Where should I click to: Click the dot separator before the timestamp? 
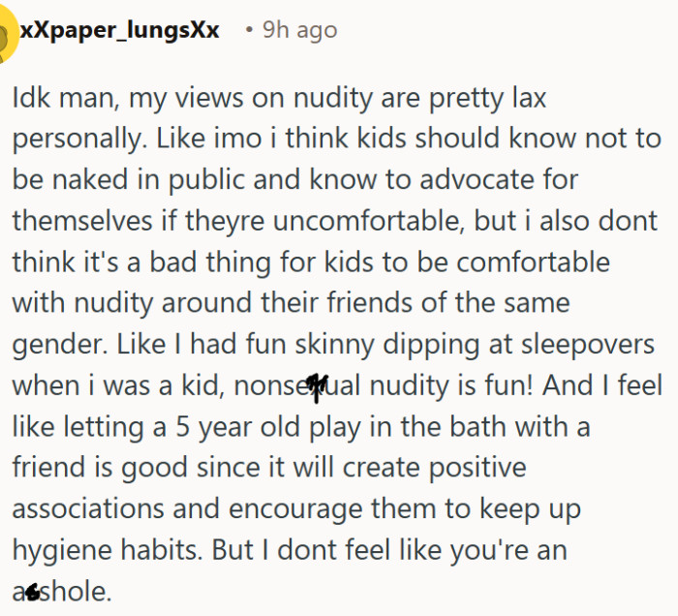249,30
